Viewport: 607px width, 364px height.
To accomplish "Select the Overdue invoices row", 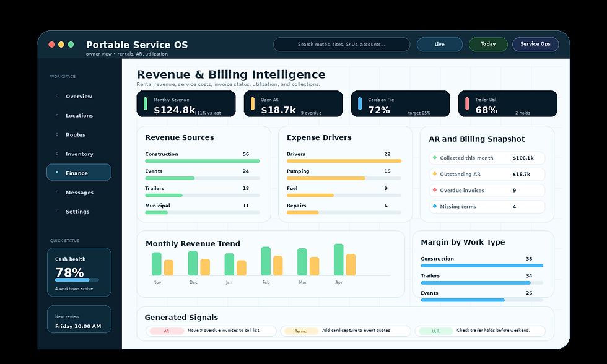I will click(x=487, y=190).
